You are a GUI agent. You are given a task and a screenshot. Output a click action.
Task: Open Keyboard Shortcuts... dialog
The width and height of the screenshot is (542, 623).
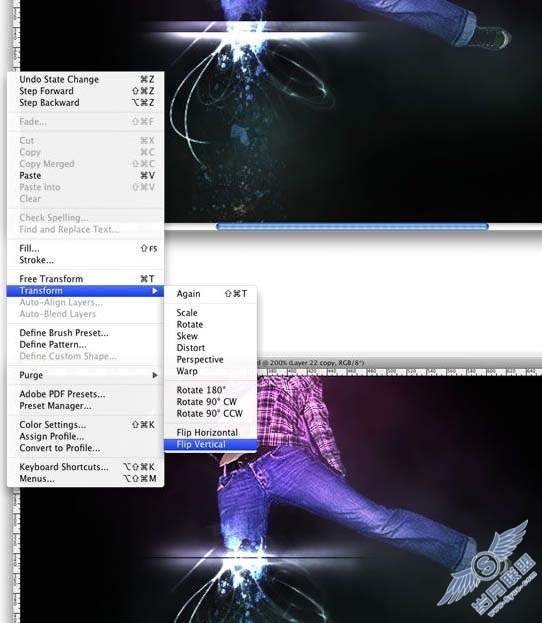click(x=85, y=467)
